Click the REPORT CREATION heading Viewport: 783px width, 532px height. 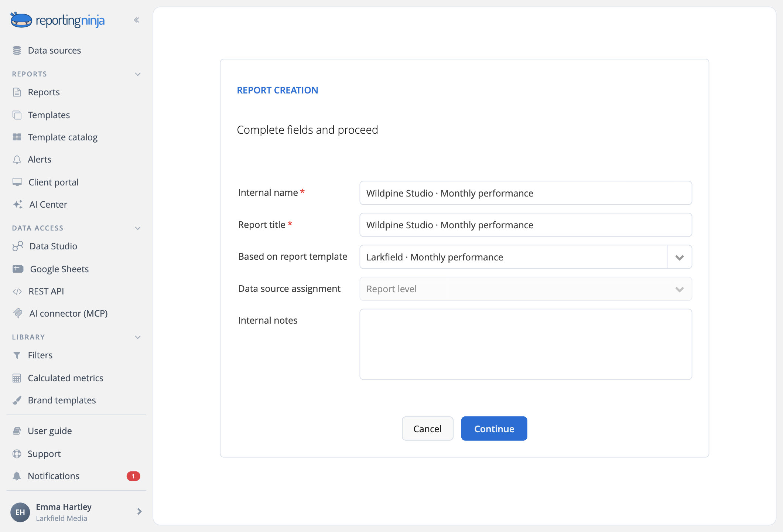point(277,90)
